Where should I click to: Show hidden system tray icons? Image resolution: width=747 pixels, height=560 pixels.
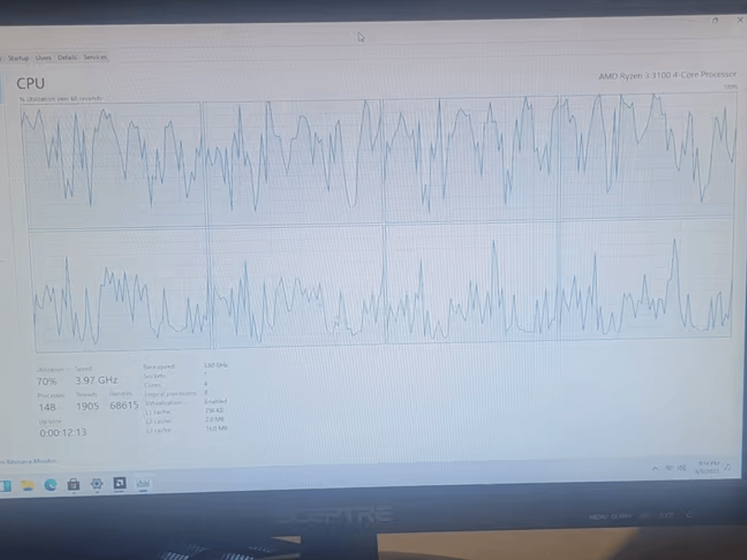(655, 468)
